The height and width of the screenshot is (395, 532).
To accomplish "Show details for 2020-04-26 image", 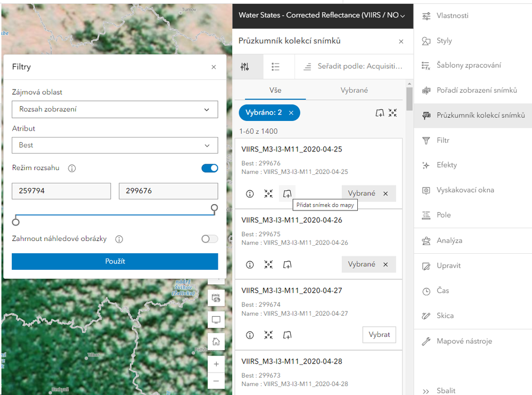I will tap(250, 264).
